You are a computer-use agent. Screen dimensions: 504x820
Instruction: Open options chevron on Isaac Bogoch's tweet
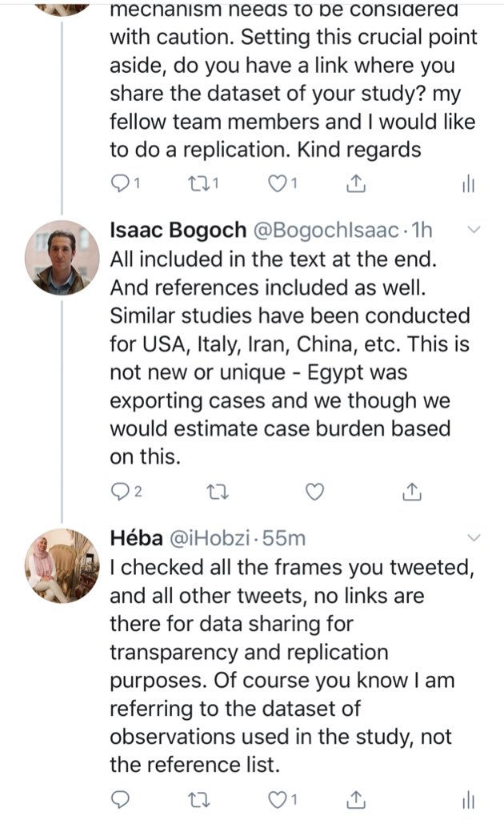[473, 231]
